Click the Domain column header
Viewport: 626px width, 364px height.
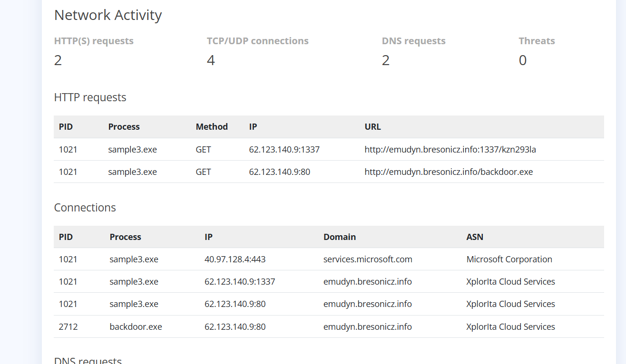(339, 237)
